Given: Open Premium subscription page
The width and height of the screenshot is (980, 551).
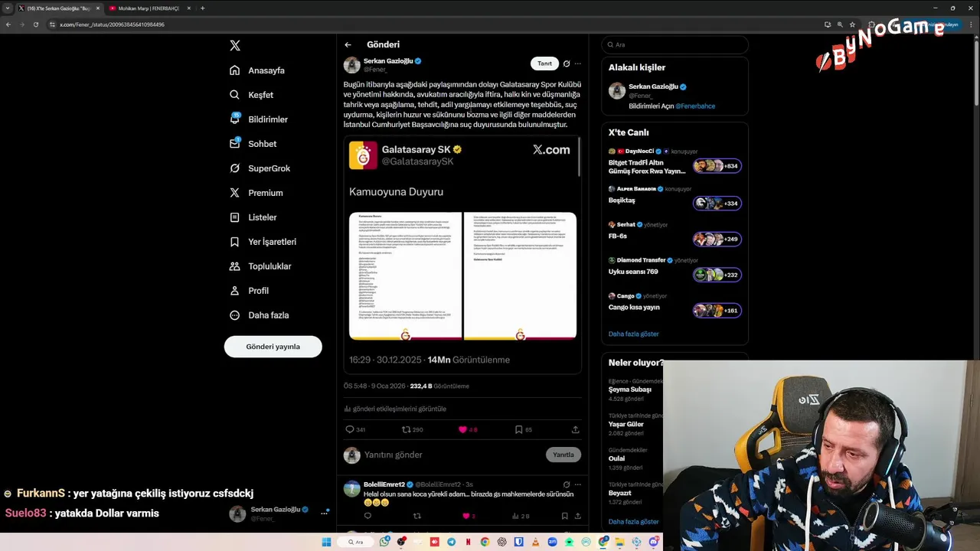Looking at the screenshot, I should 256,193.
